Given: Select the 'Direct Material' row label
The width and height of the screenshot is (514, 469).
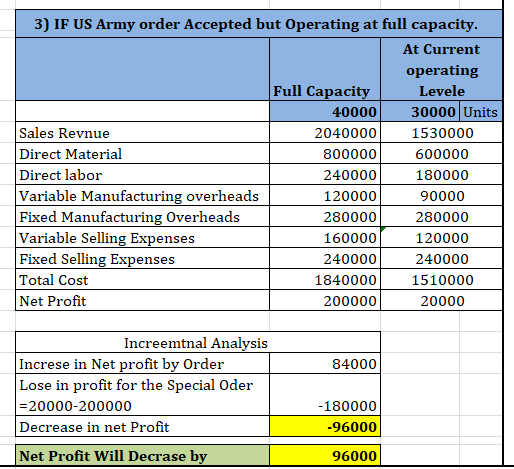Looking at the screenshot, I should coord(142,154).
